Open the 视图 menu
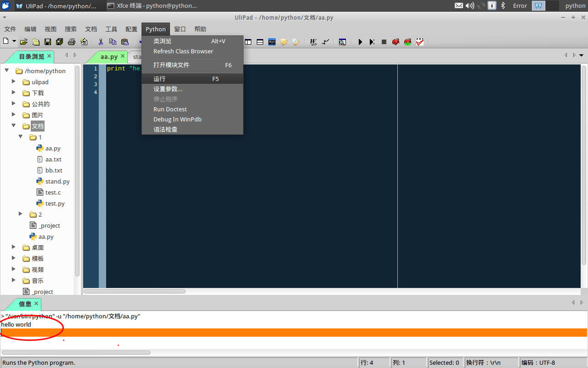The image size is (588, 368). pos(51,29)
